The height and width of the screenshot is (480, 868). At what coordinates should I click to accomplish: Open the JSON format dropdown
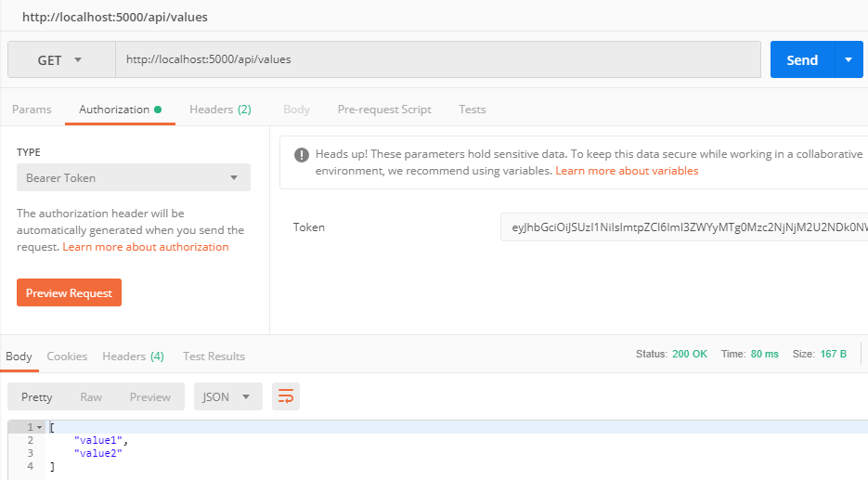(x=227, y=397)
